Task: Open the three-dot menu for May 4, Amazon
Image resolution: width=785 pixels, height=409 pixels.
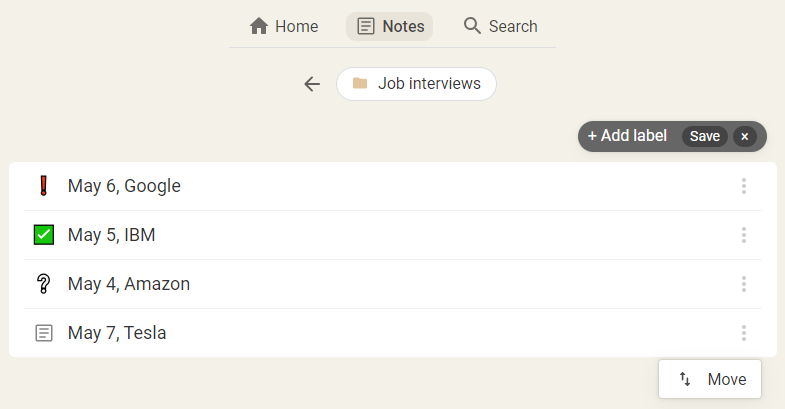Action: pyautogui.click(x=744, y=284)
